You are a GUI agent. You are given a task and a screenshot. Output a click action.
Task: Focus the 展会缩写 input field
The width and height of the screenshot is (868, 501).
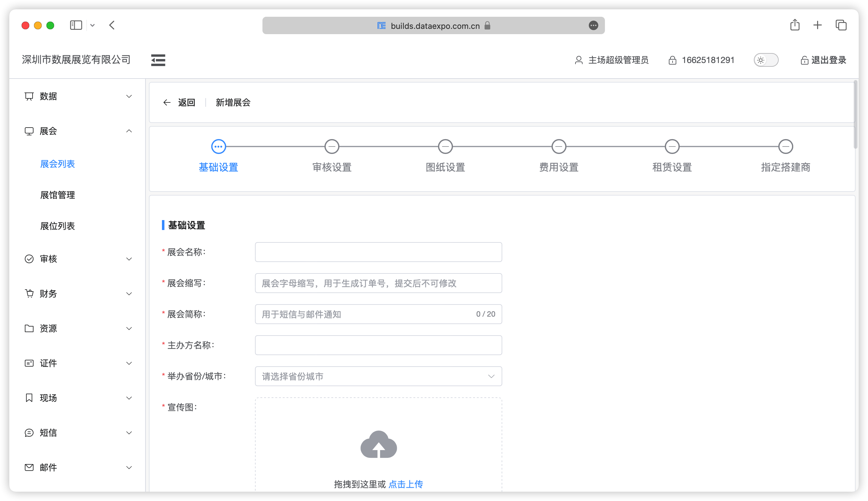(378, 283)
